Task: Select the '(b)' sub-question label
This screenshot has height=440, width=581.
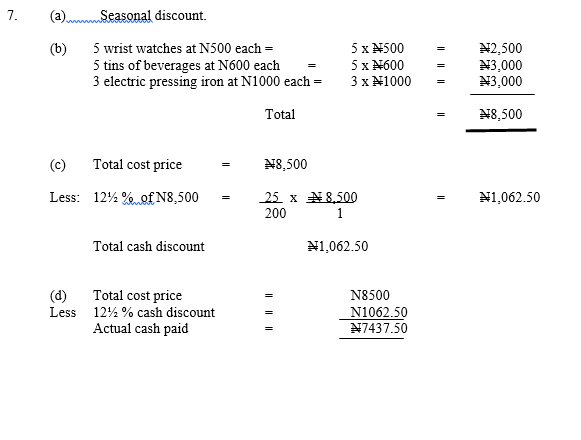Action: (x=58, y=49)
